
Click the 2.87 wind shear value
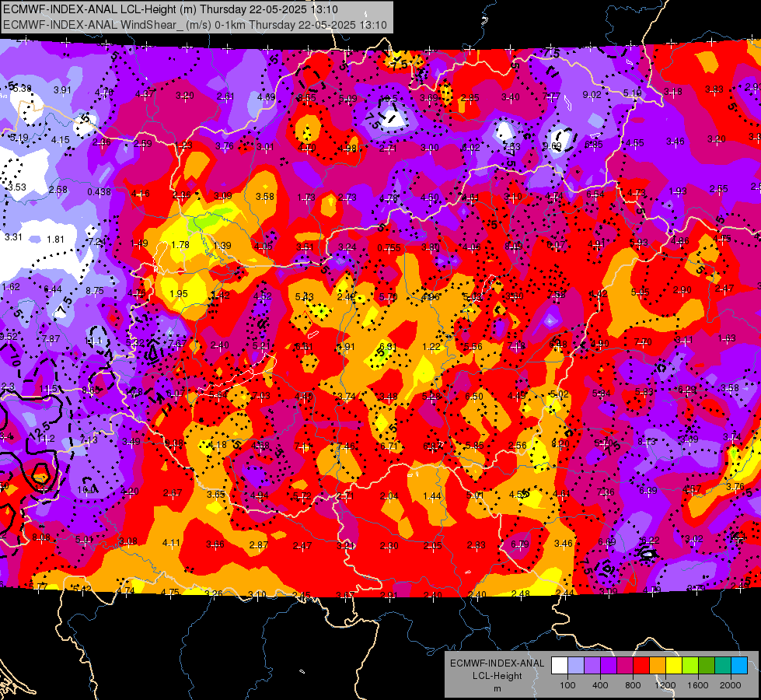(x=259, y=545)
